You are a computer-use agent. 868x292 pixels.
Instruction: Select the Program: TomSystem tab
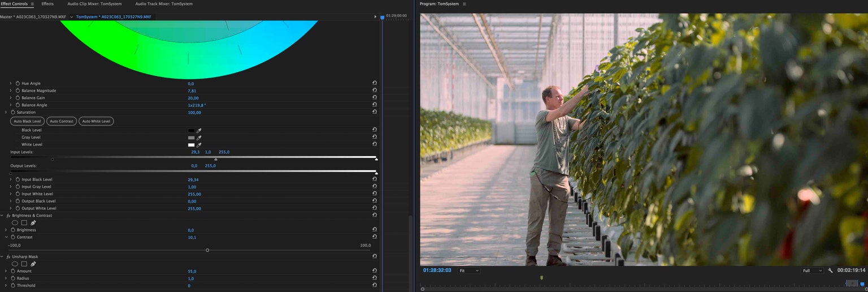click(440, 4)
